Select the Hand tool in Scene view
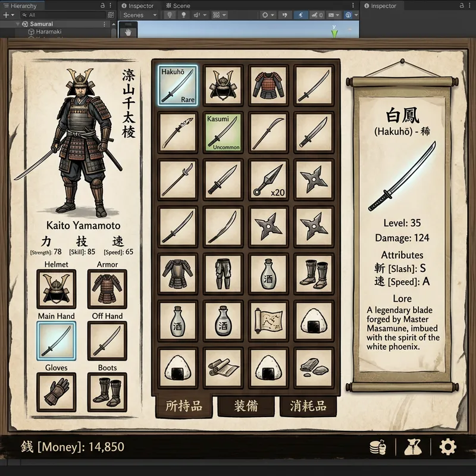Screen dimensions: 476x476 127,32
